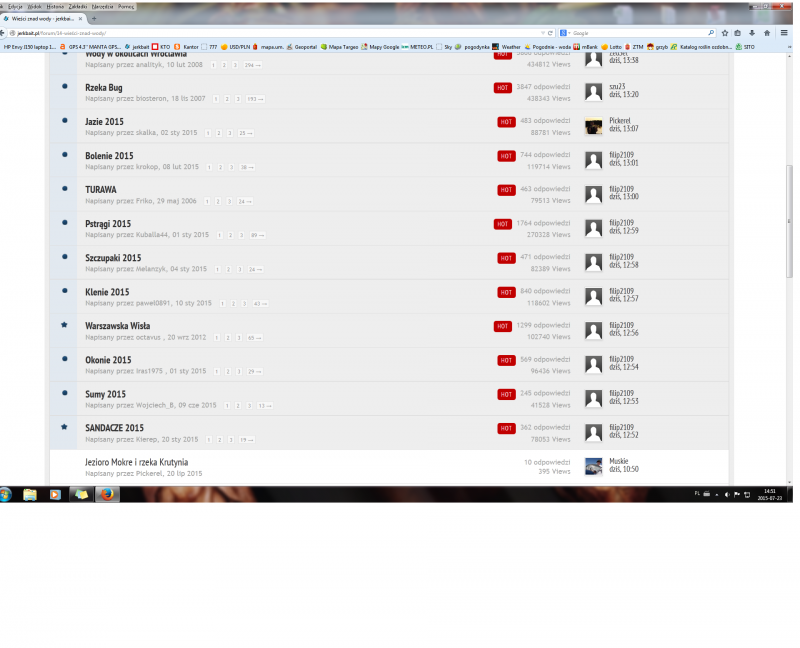The image size is (800, 648).
Task: Jump to last page 89 of Pstrągi 2015
Action: (258, 235)
